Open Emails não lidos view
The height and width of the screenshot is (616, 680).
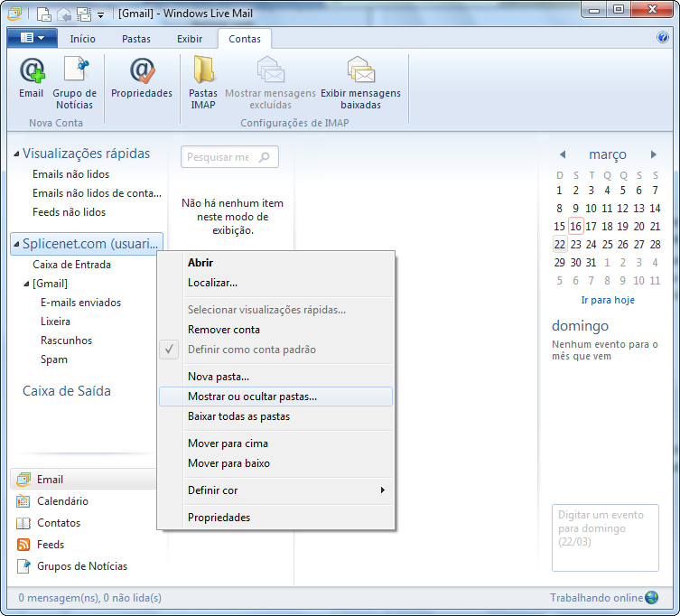[70, 174]
